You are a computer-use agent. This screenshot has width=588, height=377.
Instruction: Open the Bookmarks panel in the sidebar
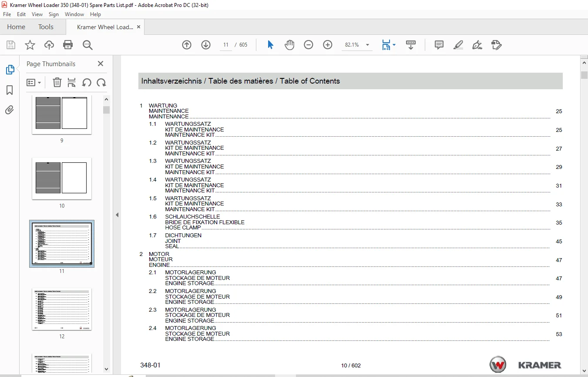(10, 90)
